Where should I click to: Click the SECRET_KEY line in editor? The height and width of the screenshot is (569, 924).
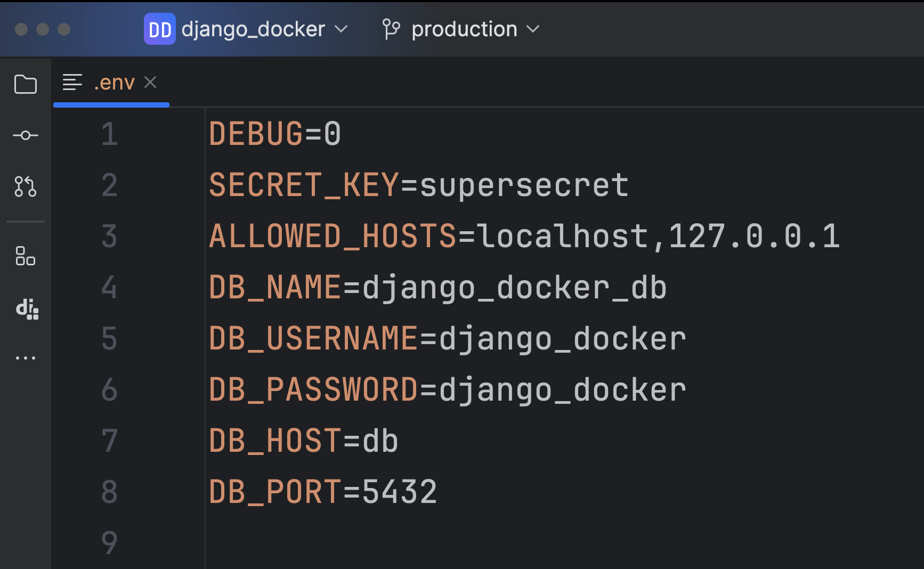tap(419, 185)
